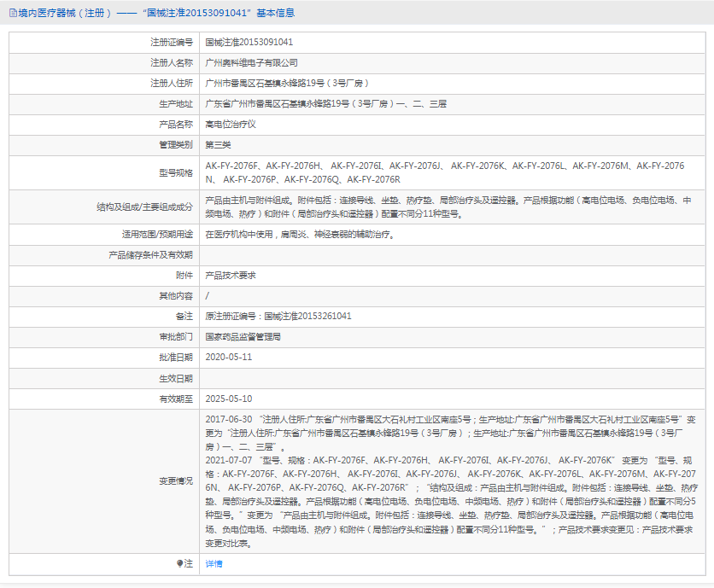The height and width of the screenshot is (588, 714).
Task: Click the bullet icon beside the 注 label
Action: [x=180, y=563]
